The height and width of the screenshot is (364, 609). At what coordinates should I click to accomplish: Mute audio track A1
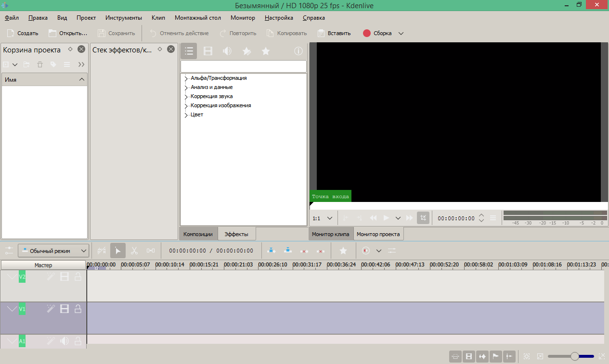[x=65, y=341]
